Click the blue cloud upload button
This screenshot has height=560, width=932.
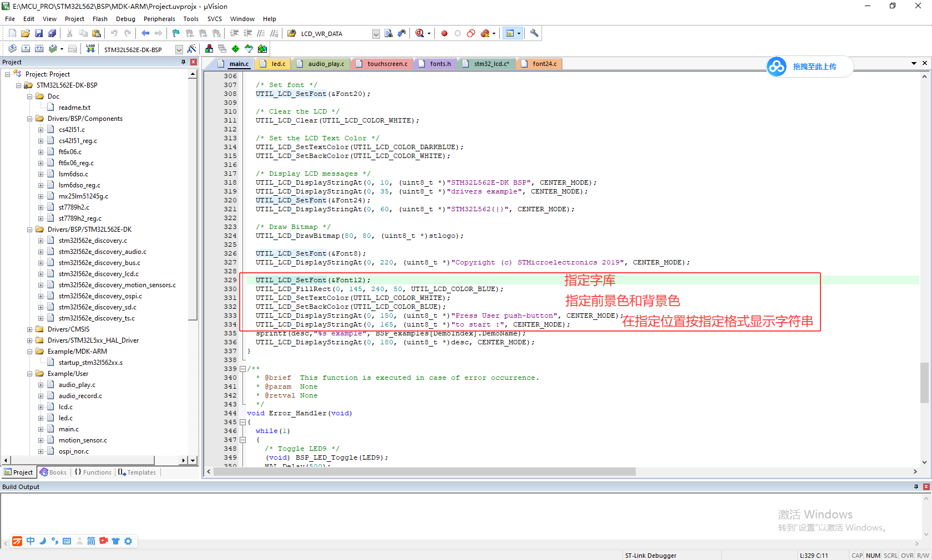(x=776, y=67)
